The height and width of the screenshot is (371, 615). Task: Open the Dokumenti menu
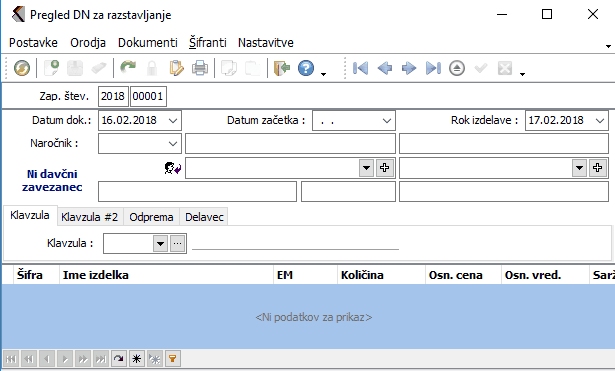(x=148, y=42)
